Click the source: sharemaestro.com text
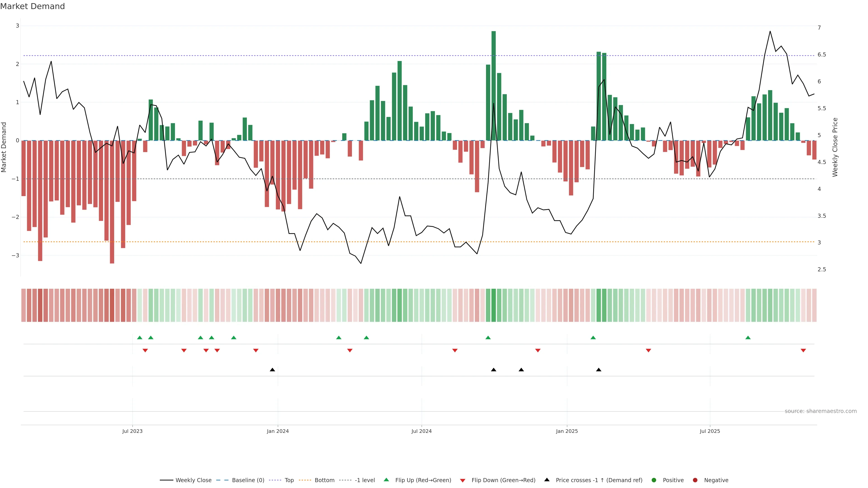Viewport: 868px width, 488px height. (821, 411)
